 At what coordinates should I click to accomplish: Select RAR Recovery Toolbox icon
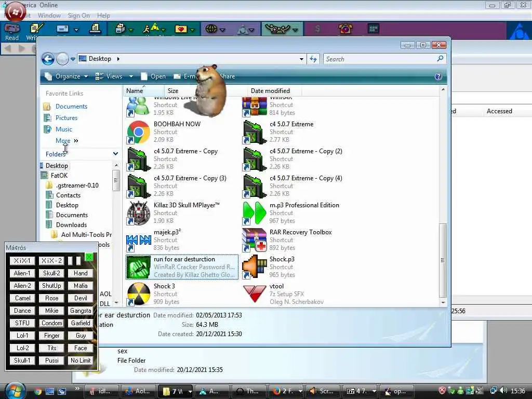click(x=255, y=240)
